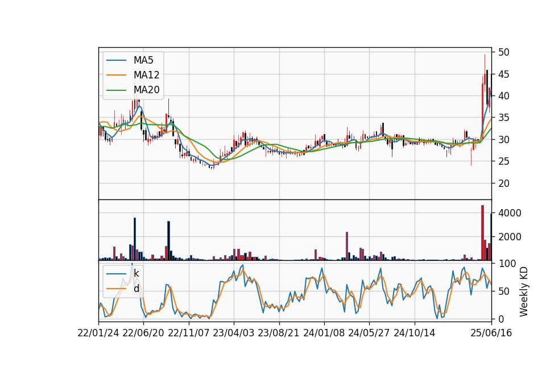Click the price axis value 45
Viewport: 546px width, 392px height.
(503, 74)
